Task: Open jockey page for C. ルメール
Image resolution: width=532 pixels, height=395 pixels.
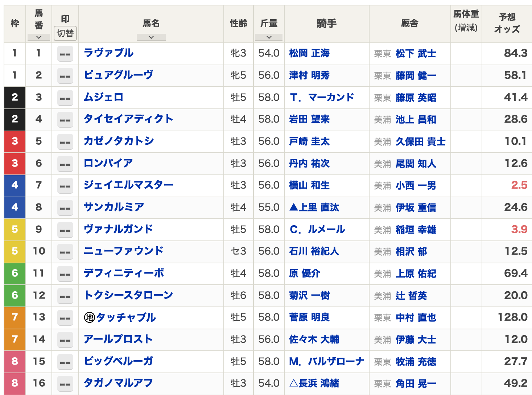Action: point(317,230)
